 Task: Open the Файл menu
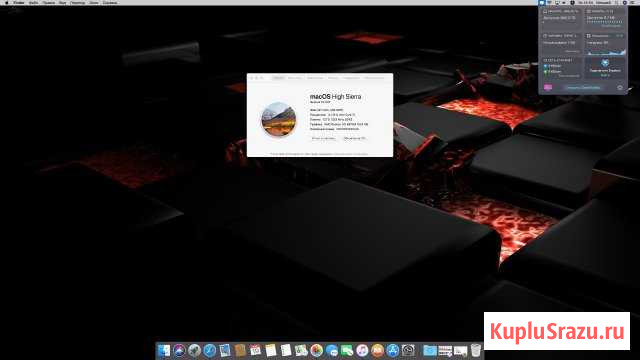[x=33, y=2]
